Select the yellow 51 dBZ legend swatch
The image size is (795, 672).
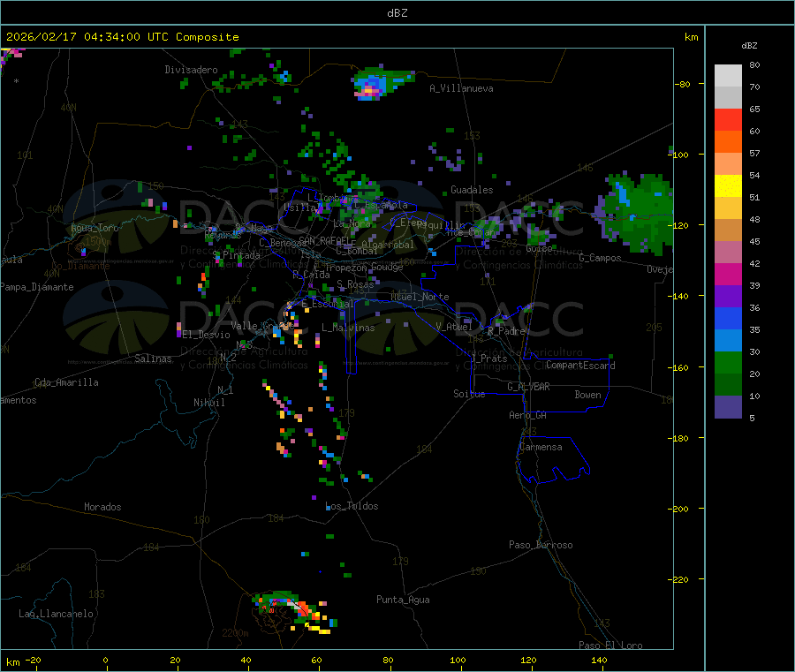(x=728, y=186)
